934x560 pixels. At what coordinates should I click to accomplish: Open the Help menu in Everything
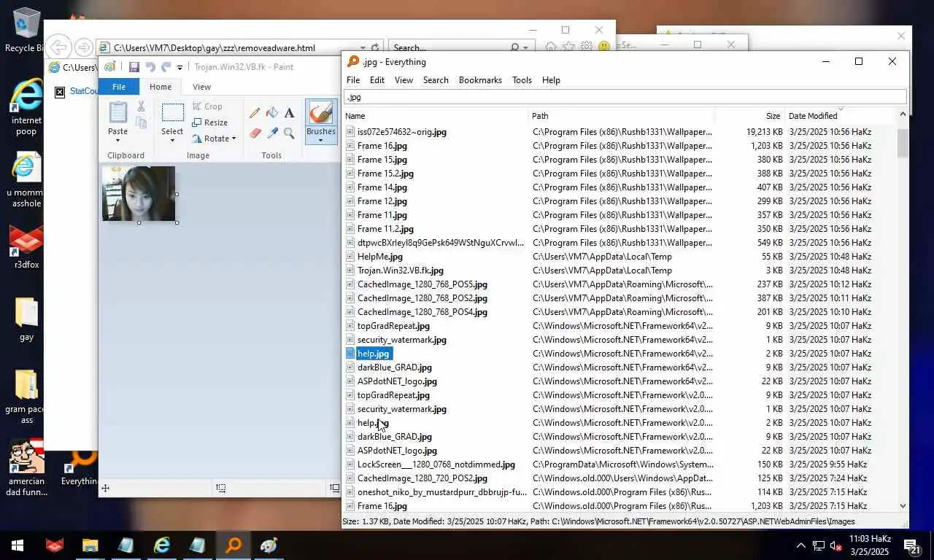click(551, 80)
